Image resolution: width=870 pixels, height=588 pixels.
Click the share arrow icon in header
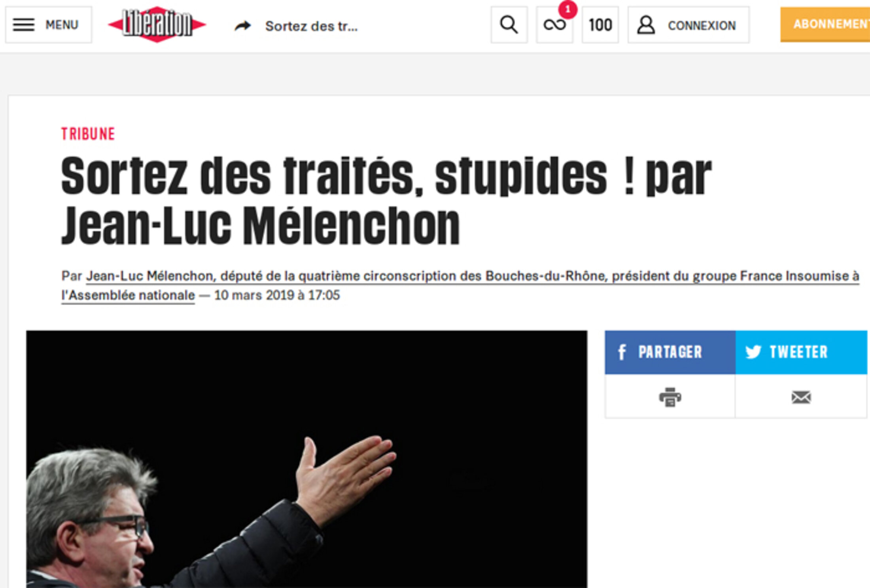(x=243, y=26)
